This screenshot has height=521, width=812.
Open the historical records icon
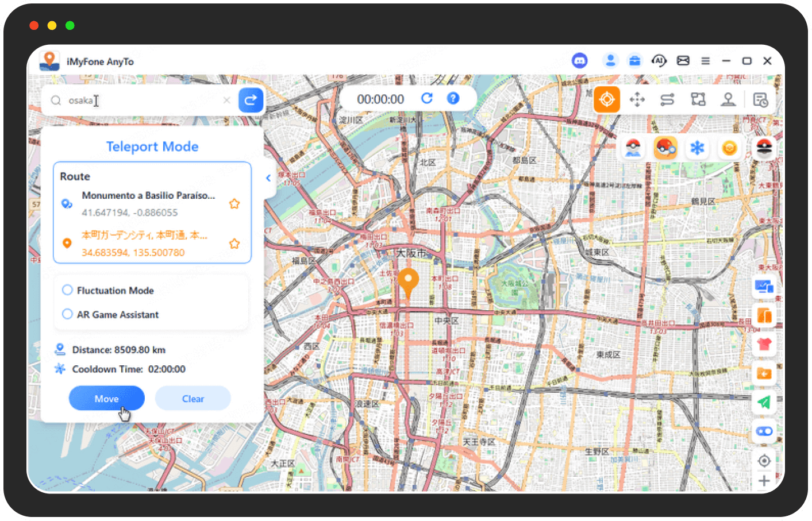tap(760, 99)
